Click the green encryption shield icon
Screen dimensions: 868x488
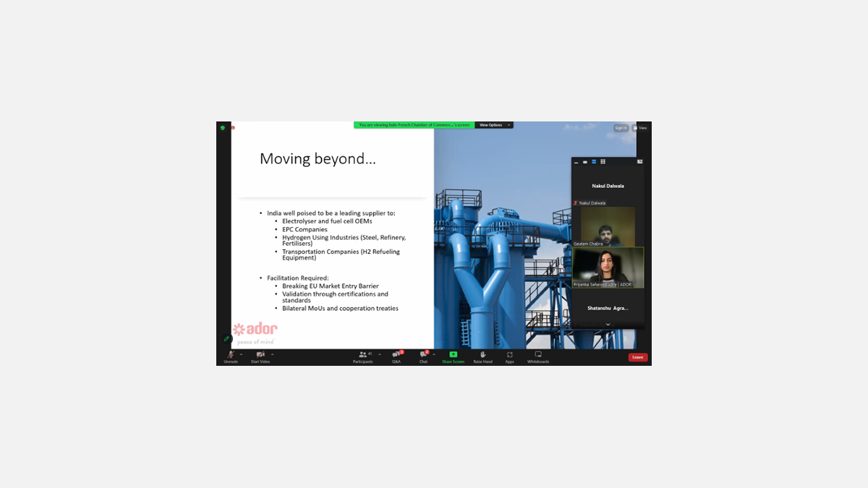point(223,128)
